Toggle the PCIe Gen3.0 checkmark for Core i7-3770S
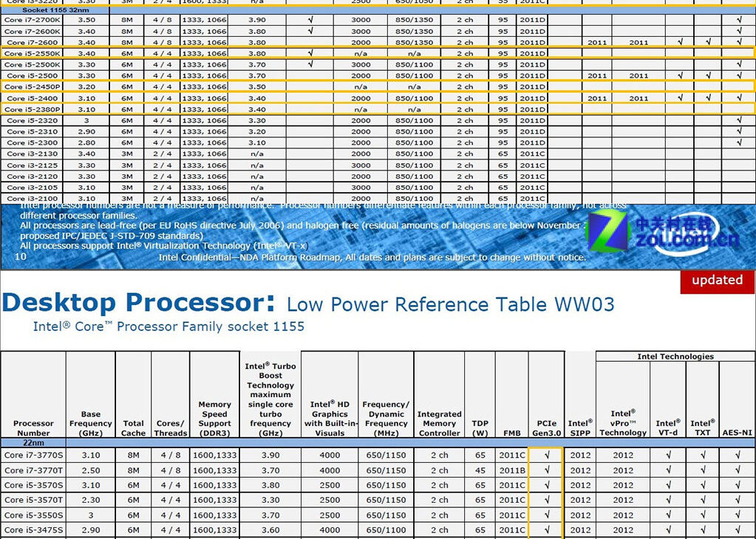The image size is (756, 539). 546,456
